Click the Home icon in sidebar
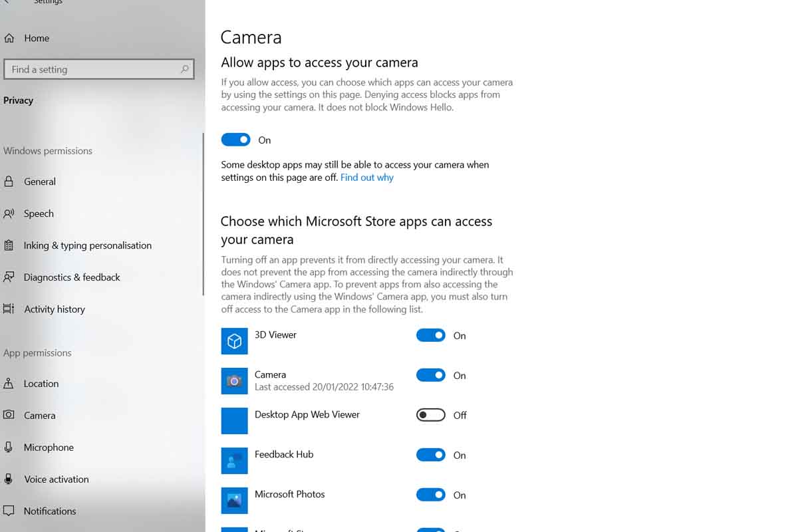 pos(9,38)
